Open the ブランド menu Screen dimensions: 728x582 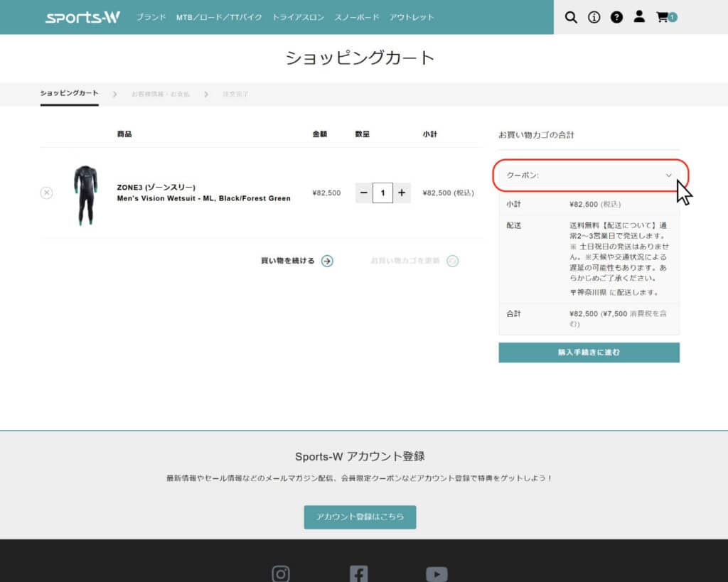click(x=151, y=17)
